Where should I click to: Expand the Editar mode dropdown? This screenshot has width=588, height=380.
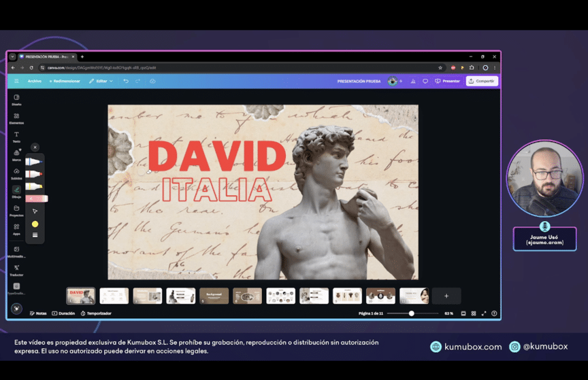pos(101,81)
